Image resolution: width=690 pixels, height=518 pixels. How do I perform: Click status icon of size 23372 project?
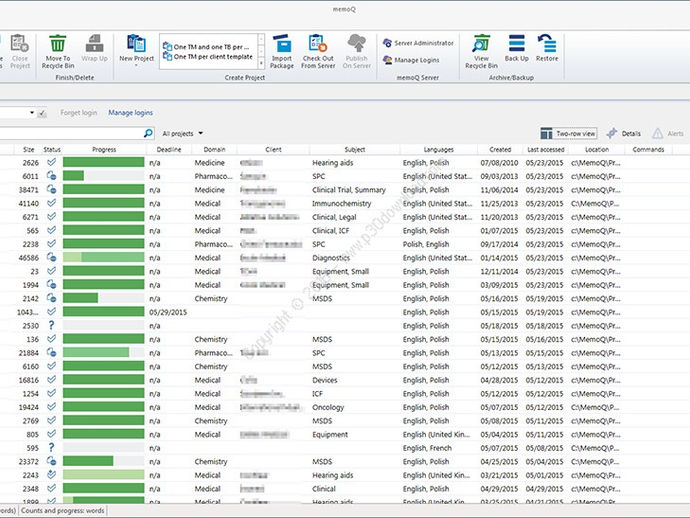[51, 461]
